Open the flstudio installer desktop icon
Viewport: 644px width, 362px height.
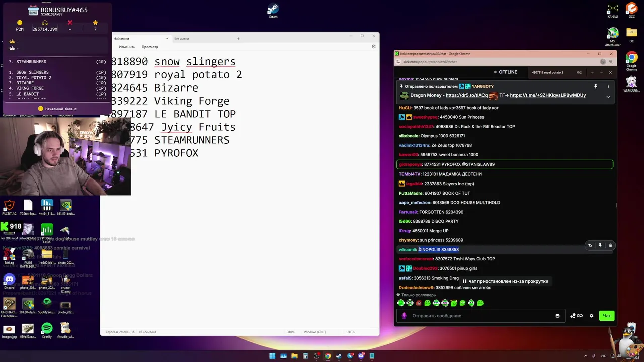coord(65,330)
